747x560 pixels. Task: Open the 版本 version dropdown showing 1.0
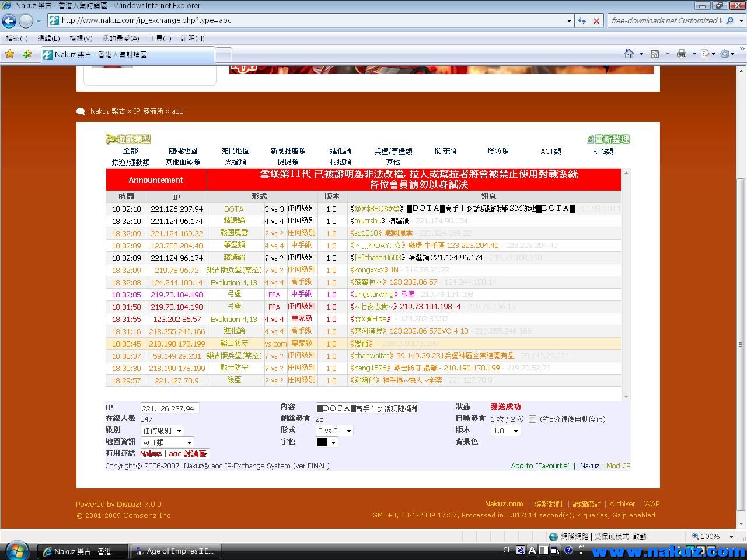[505, 430]
